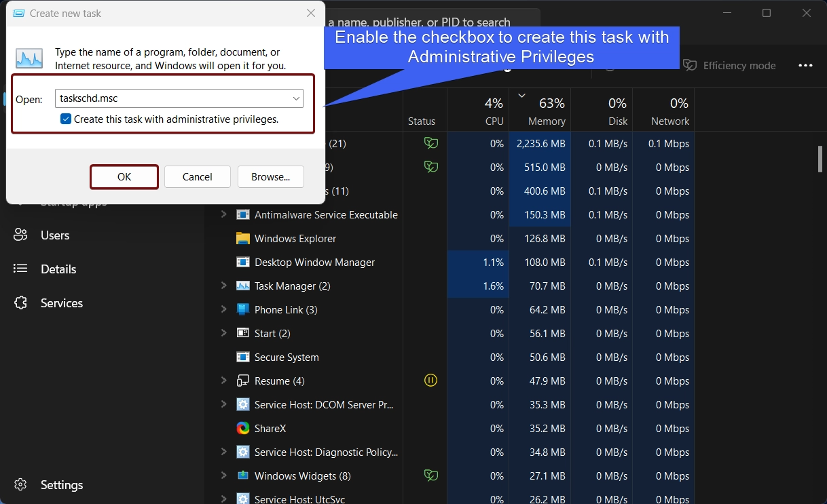
Task: Expand Service Host: Diagnostic Policy row
Action: [223, 452]
